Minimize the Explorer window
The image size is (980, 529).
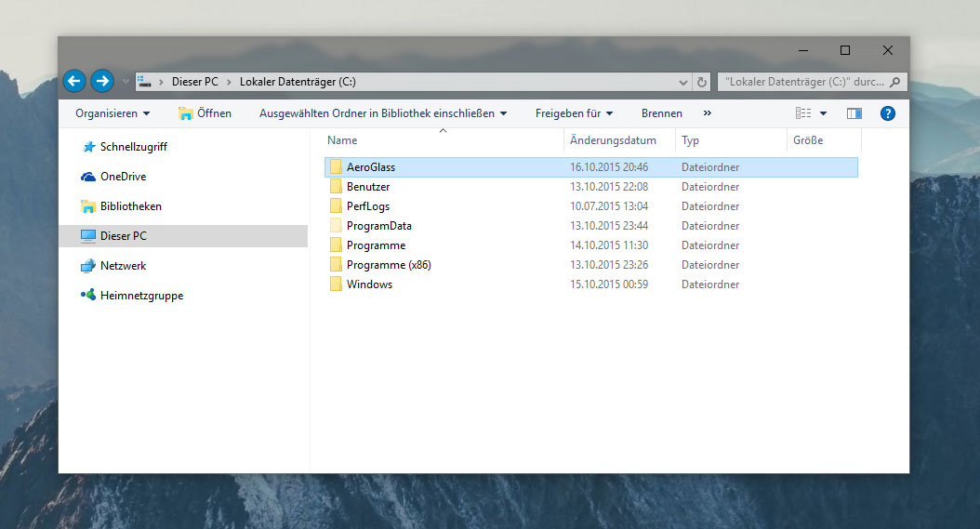coord(803,50)
